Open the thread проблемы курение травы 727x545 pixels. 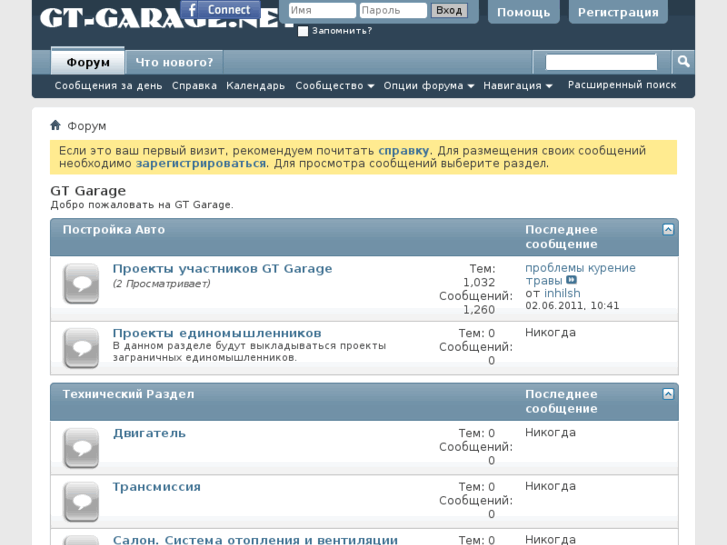coord(580,274)
